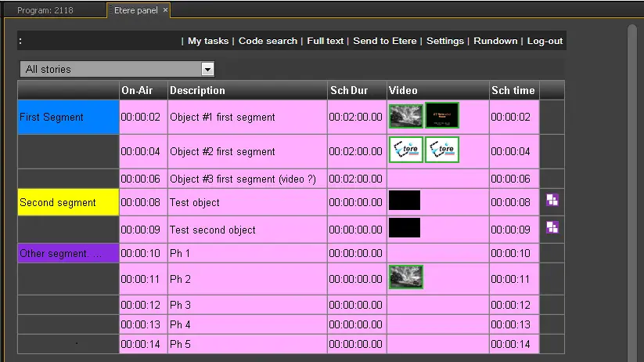Click the purple icon in Test object row
The height and width of the screenshot is (362, 644).
tap(552, 201)
